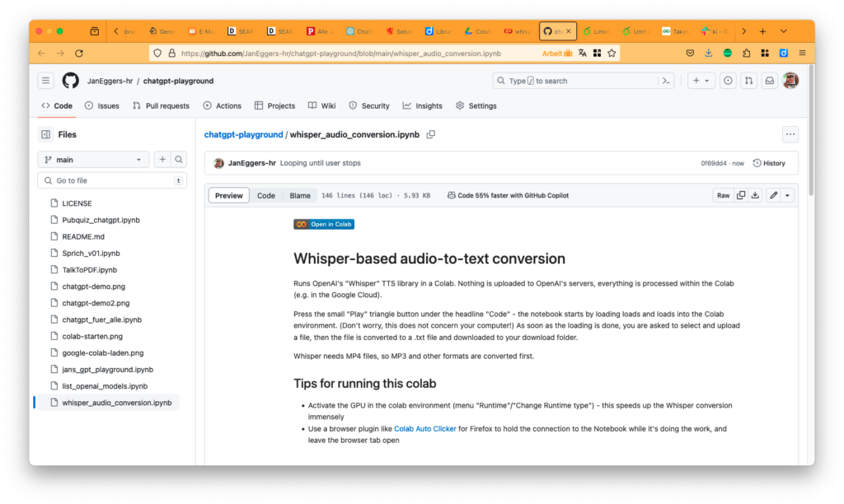Switch to the Code file view
Viewport: 844px width, 504px height.
(x=266, y=195)
